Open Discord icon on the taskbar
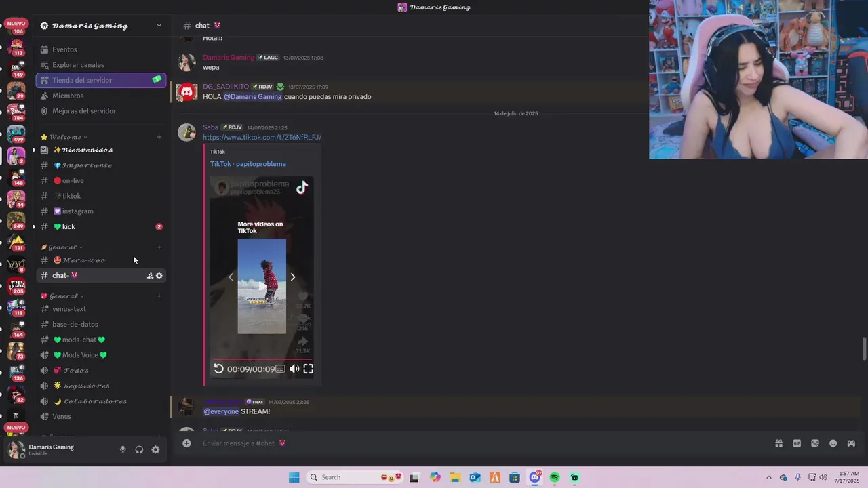Image resolution: width=868 pixels, height=488 pixels. (x=535, y=477)
